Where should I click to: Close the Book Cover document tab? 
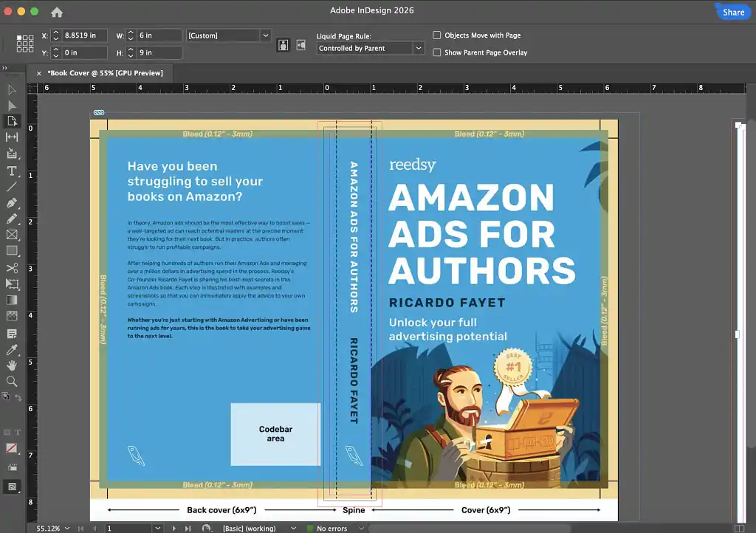pos(39,73)
